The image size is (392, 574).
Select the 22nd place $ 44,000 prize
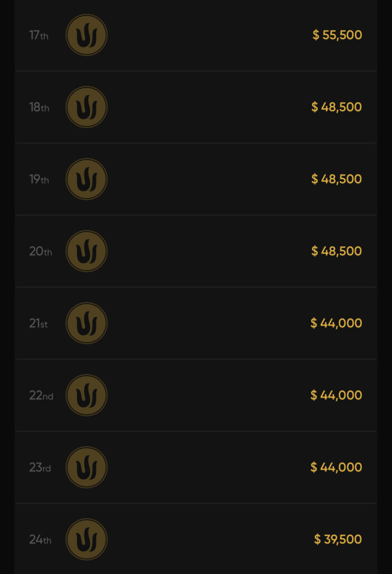pos(336,395)
